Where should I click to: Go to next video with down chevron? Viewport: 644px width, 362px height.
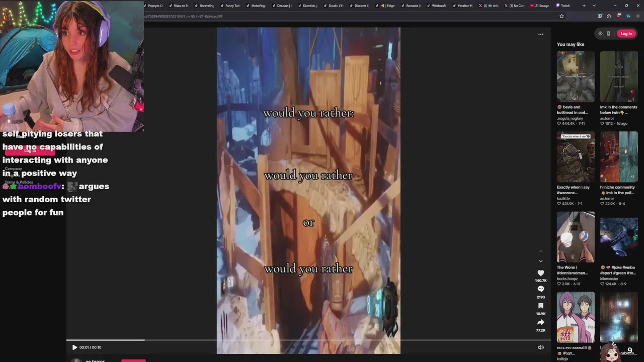coord(541,261)
